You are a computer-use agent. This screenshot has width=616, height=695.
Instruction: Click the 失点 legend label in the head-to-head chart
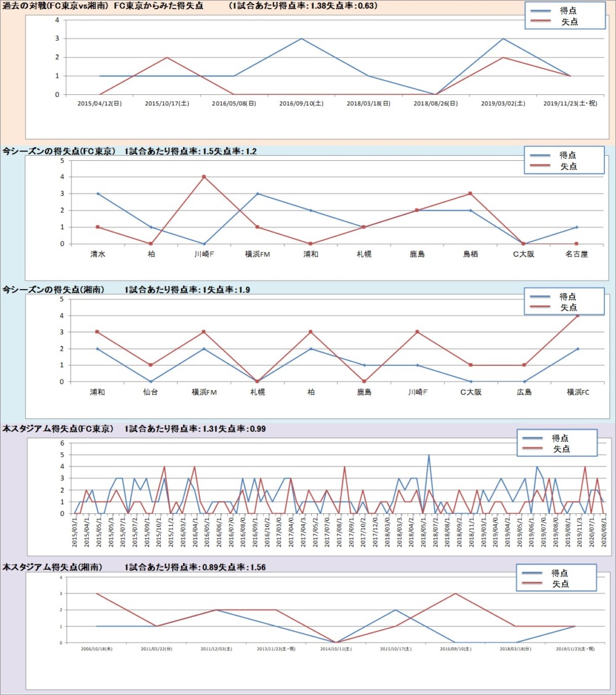click(x=569, y=22)
